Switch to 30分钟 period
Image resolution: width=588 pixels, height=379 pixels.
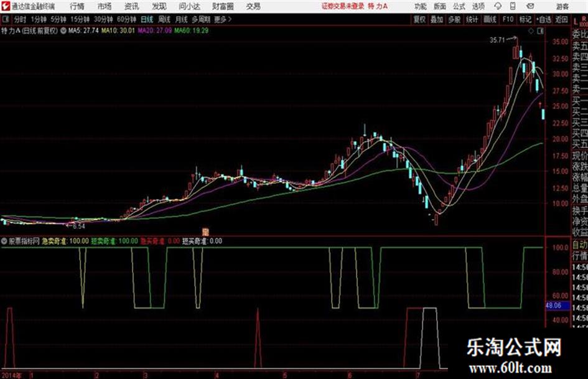coord(103,19)
